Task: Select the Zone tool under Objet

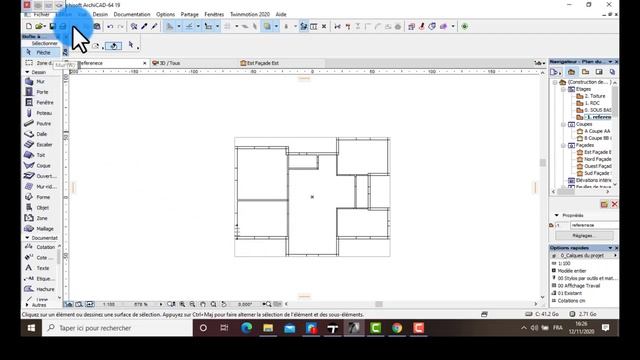Action: pos(40,218)
